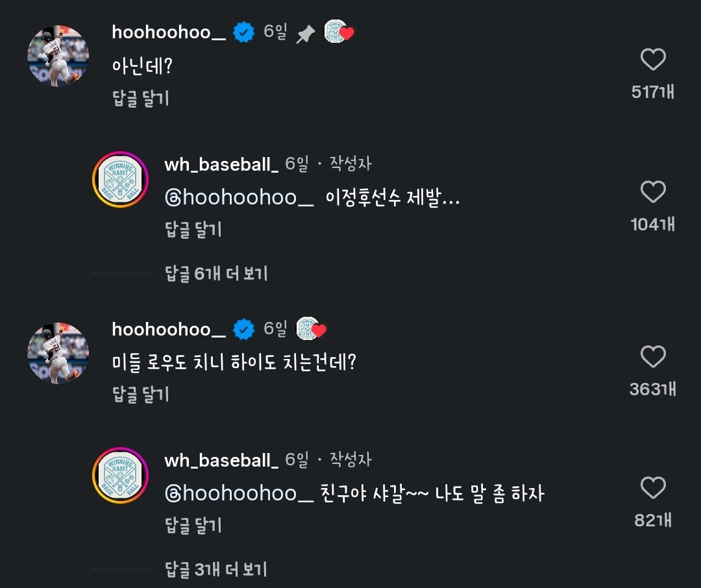Click the verified badge on hoohoohoo__'s second comment
Image resolution: width=701 pixels, height=588 pixels.
click(x=244, y=330)
